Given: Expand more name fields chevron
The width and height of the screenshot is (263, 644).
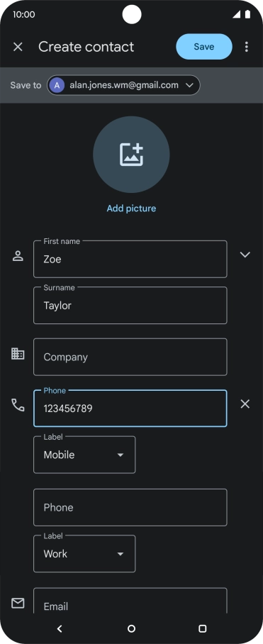Looking at the screenshot, I should [x=245, y=255].
